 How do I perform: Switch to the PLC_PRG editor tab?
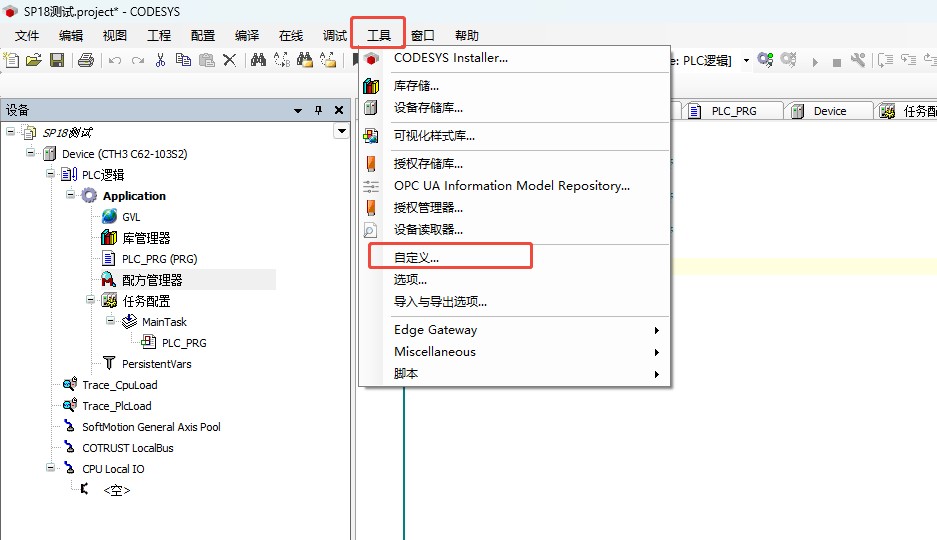click(x=733, y=111)
